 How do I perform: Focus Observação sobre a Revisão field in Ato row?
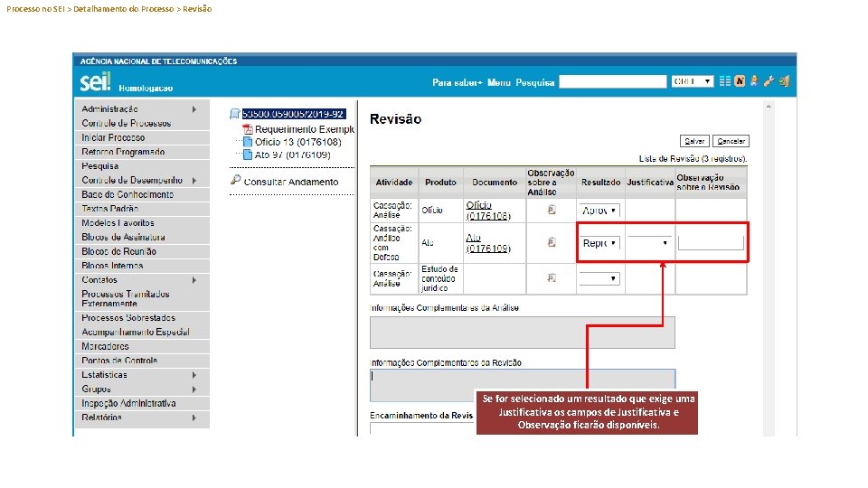coord(711,242)
